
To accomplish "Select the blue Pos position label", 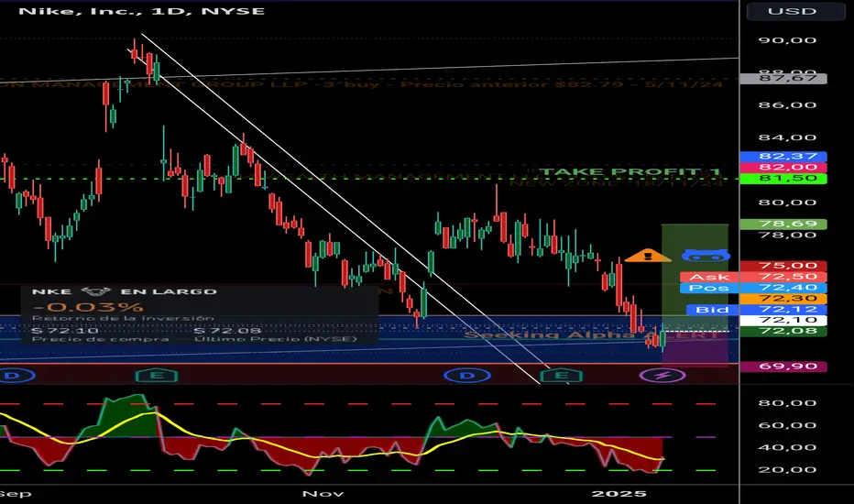I will pyautogui.click(x=709, y=288).
